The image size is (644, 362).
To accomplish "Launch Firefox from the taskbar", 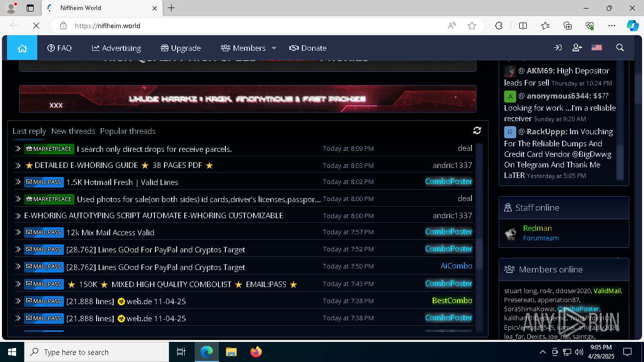I will tap(256, 352).
